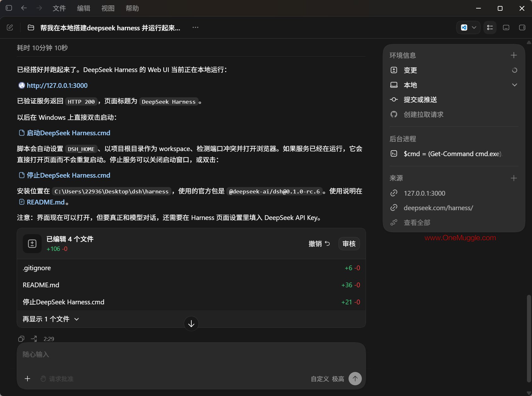Click the conversation title text

pos(110,28)
